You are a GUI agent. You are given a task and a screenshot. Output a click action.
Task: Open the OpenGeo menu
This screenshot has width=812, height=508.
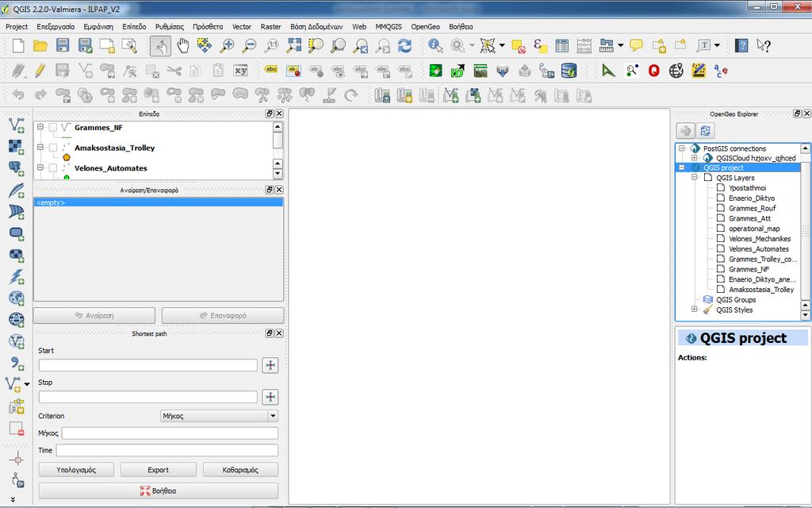[x=425, y=26]
